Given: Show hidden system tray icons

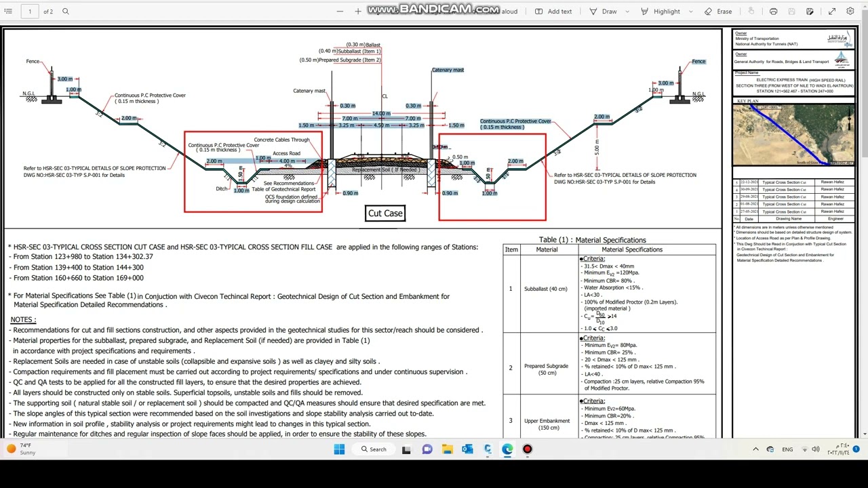Looking at the screenshot, I should pos(755,449).
